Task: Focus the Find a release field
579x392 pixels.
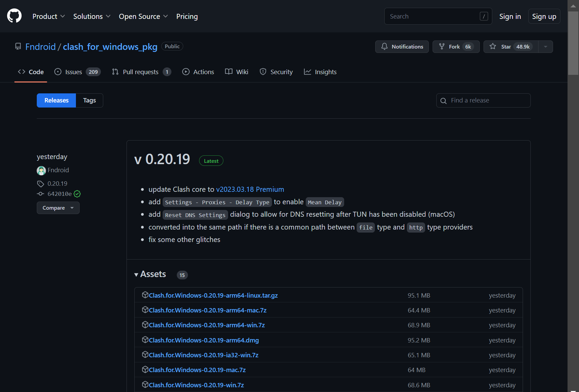Action: tap(483, 100)
